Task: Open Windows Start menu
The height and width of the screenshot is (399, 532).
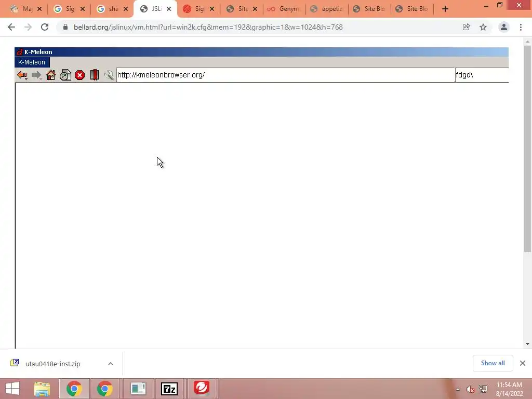Action: [12, 389]
